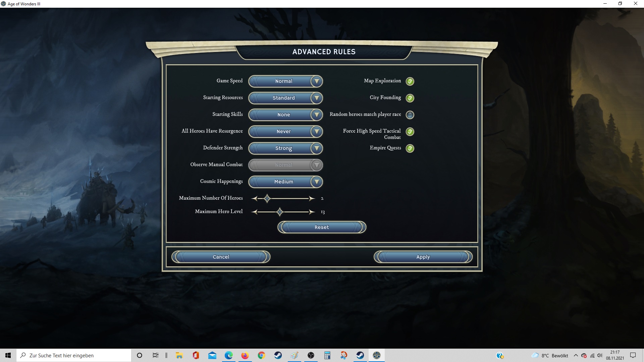Open the volume control tray icon
The height and width of the screenshot is (362, 644).
pyautogui.click(x=600, y=355)
